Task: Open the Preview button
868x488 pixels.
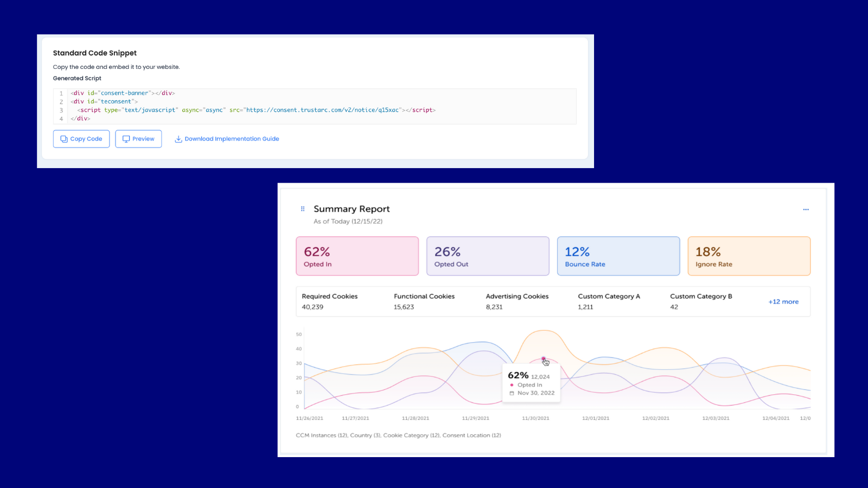Action: 138,139
